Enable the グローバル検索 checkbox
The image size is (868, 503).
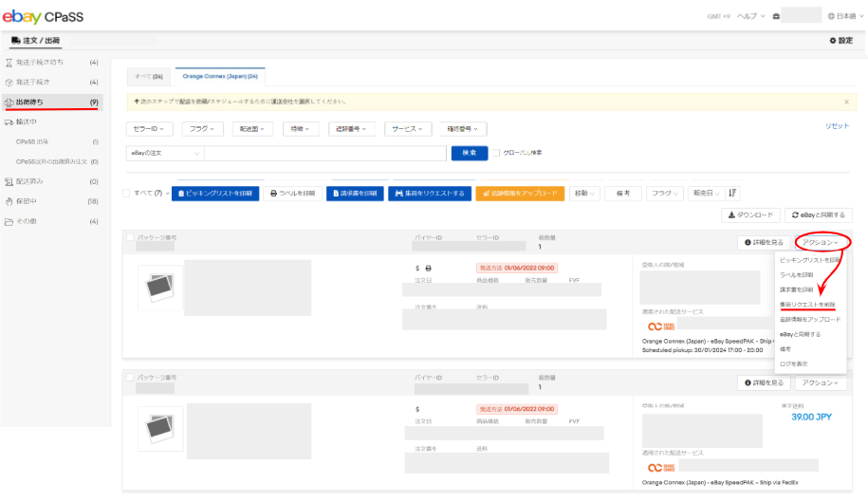pyautogui.click(x=495, y=152)
